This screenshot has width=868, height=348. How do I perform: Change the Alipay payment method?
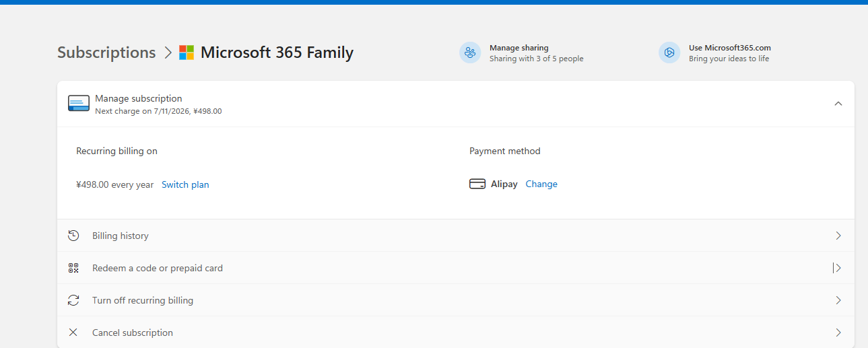[x=541, y=184]
